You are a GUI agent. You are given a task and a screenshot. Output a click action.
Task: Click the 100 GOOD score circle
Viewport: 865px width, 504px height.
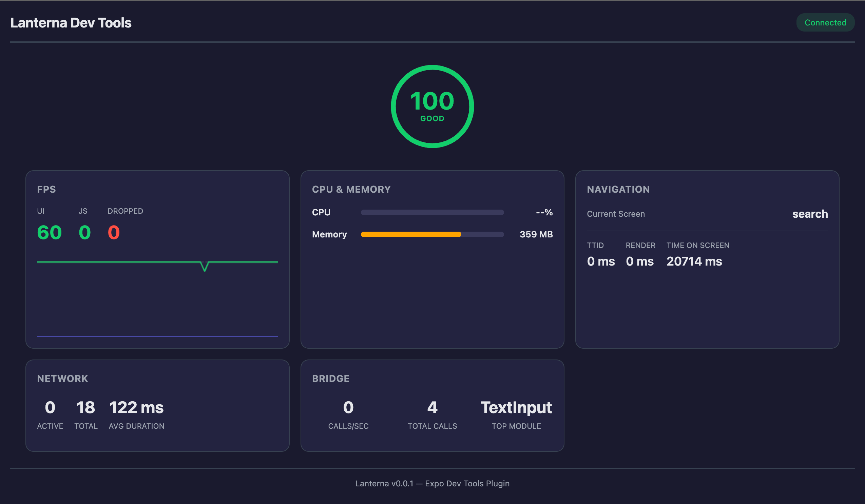pyautogui.click(x=432, y=106)
